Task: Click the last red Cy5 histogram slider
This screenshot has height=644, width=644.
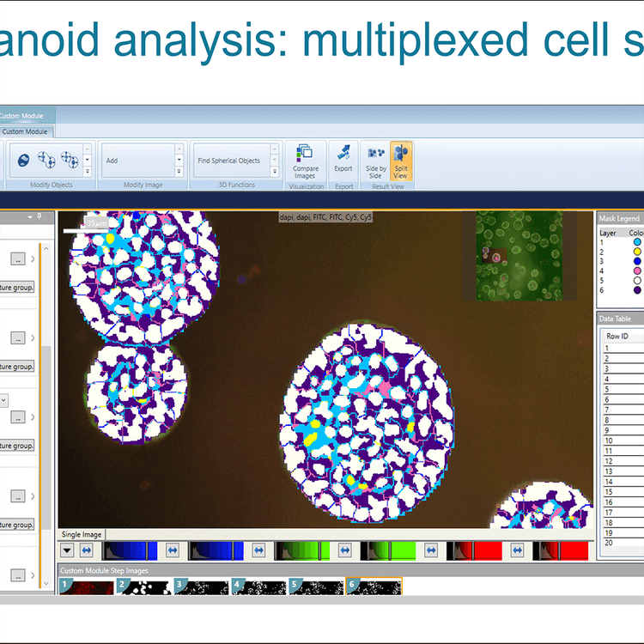Action: [560, 550]
